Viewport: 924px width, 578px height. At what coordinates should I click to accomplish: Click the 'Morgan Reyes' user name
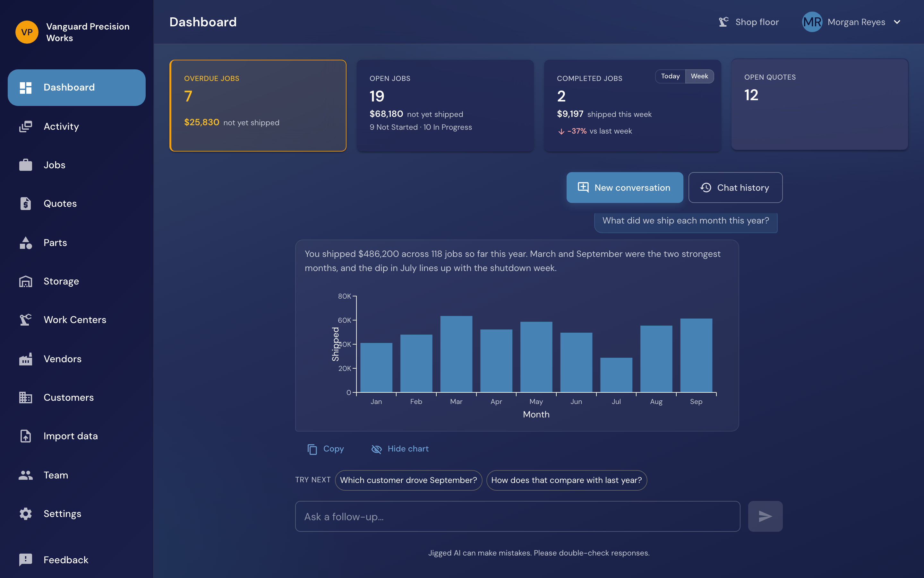[856, 22]
